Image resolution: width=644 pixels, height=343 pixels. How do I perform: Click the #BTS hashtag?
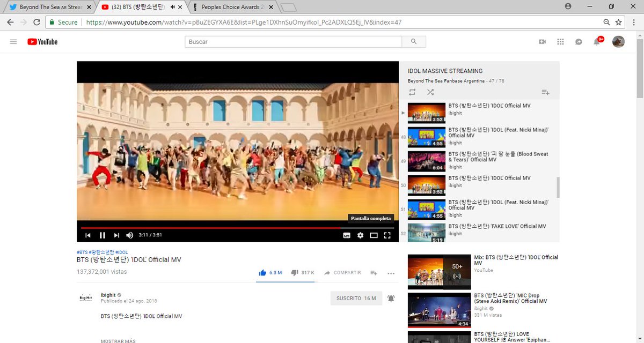tap(82, 252)
